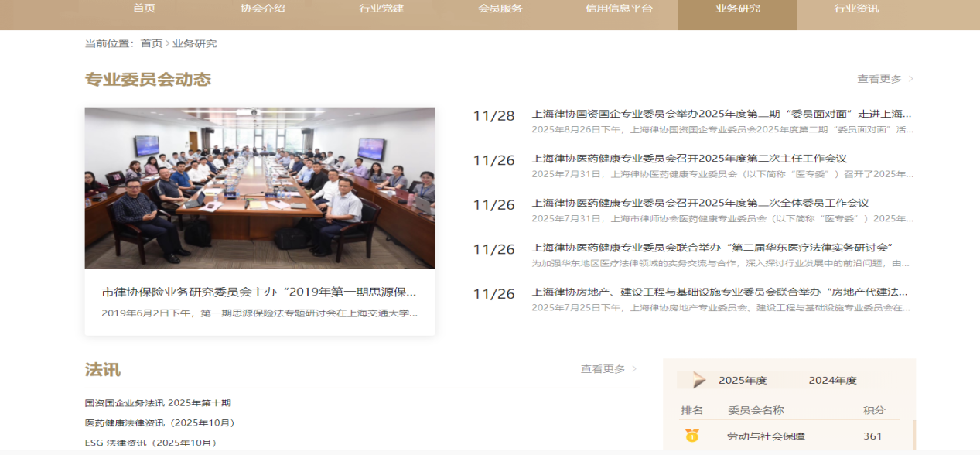Click the arrow icon beside 2025年度

click(x=699, y=380)
